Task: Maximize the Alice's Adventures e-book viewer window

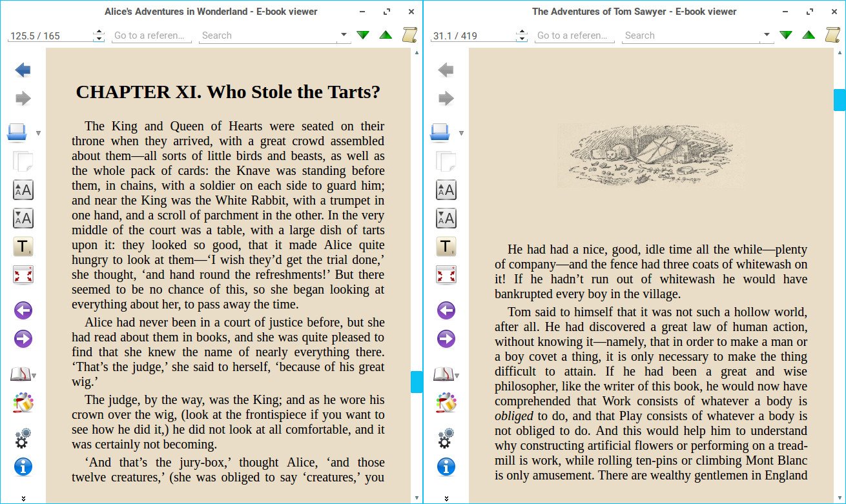Action: pyautogui.click(x=387, y=12)
